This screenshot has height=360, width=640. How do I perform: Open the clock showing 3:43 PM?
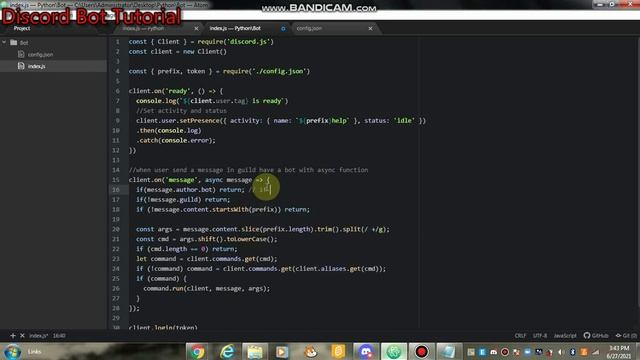pos(619,352)
